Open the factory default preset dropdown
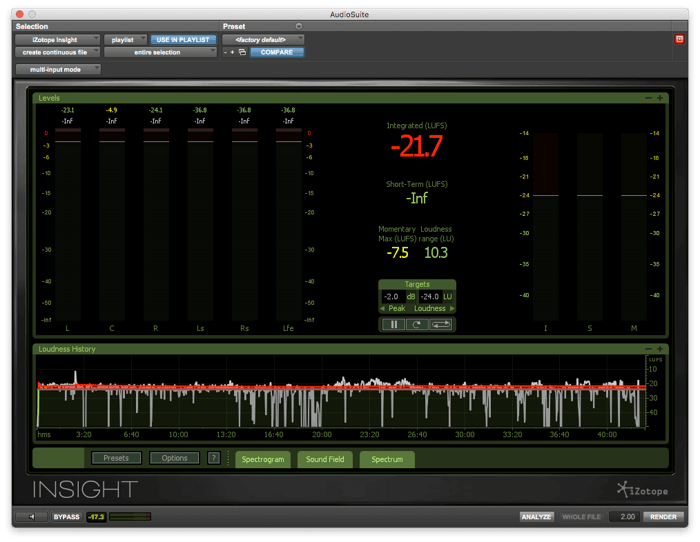700x542 pixels. pyautogui.click(x=263, y=40)
